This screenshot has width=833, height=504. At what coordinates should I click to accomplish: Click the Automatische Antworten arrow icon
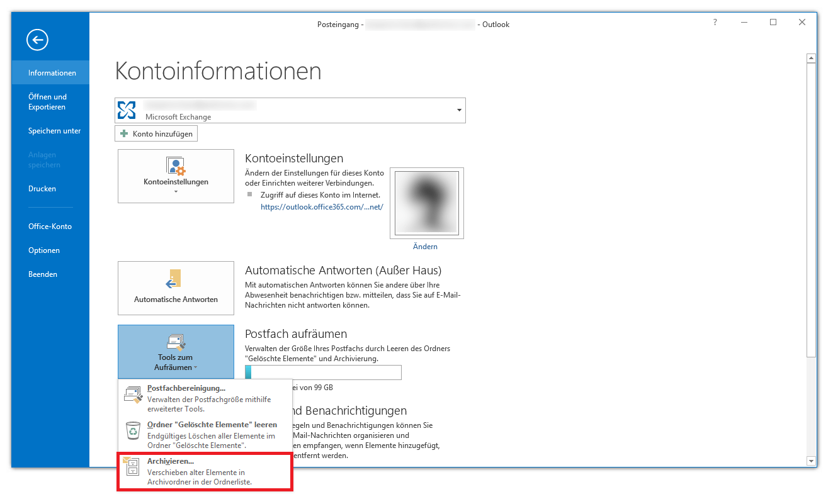[174, 279]
